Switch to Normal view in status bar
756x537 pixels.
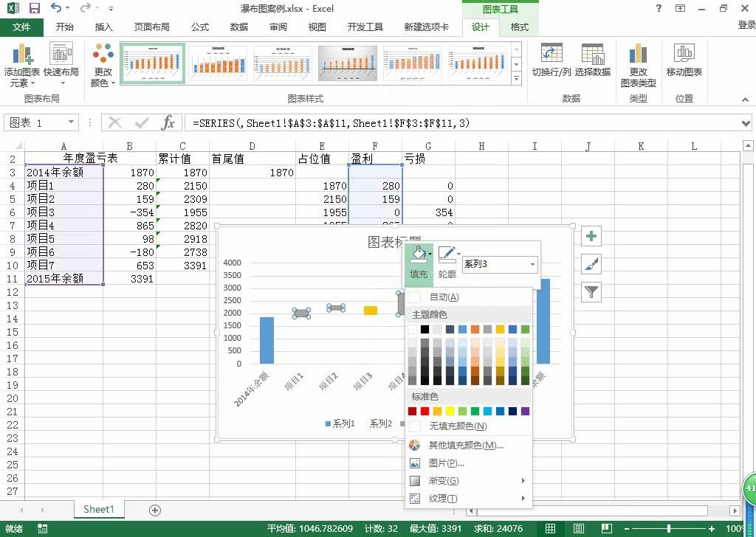point(550,528)
